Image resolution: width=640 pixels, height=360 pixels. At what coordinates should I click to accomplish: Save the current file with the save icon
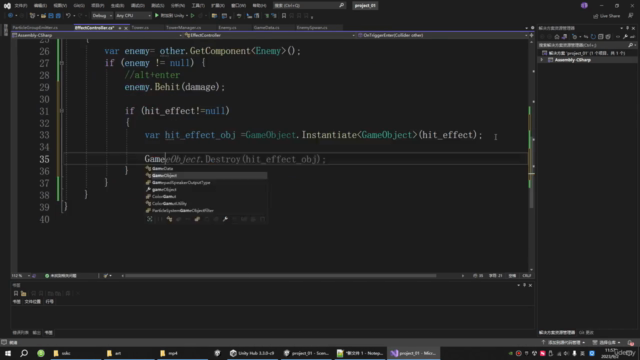(x=51, y=16)
